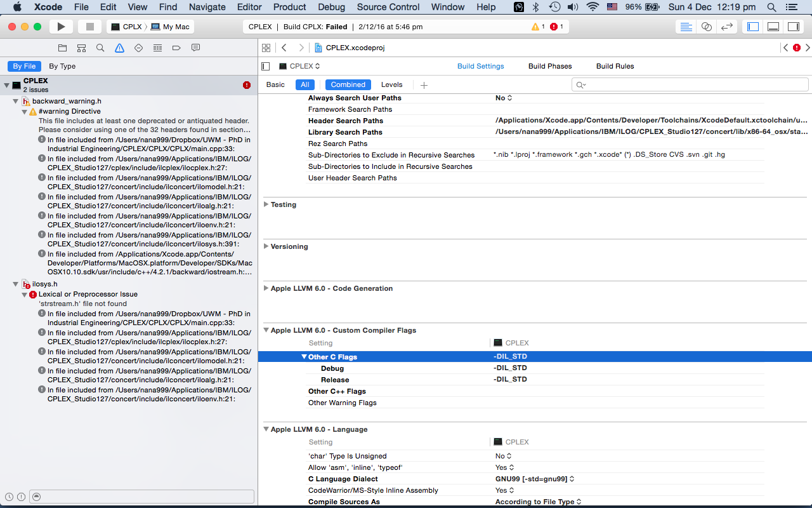Image resolution: width=812 pixels, height=508 pixels.
Task: Jump to the next issue arrow
Action: click(806, 48)
